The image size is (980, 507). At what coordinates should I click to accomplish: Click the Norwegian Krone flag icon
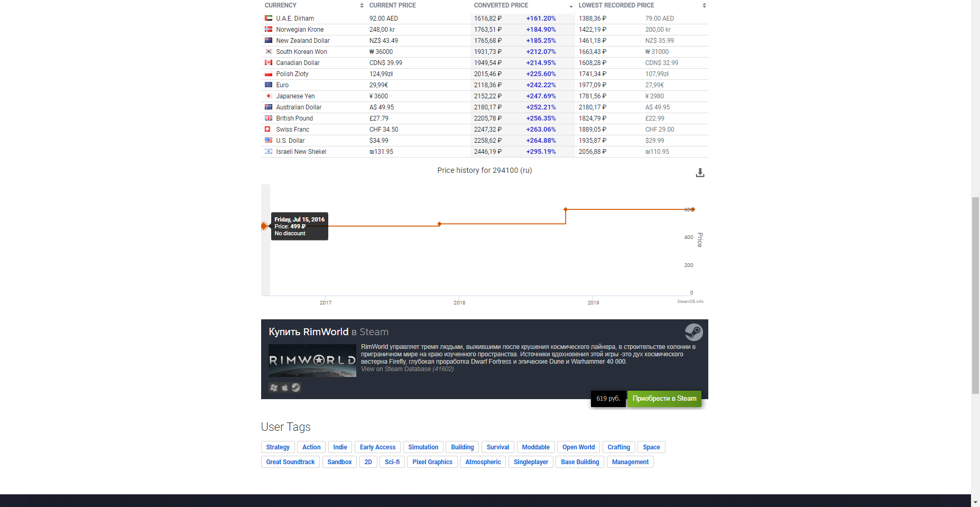tap(269, 30)
